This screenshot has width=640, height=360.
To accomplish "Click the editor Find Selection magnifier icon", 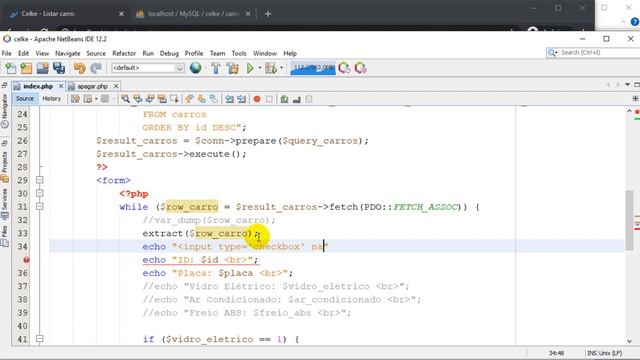I will coord(125,99).
